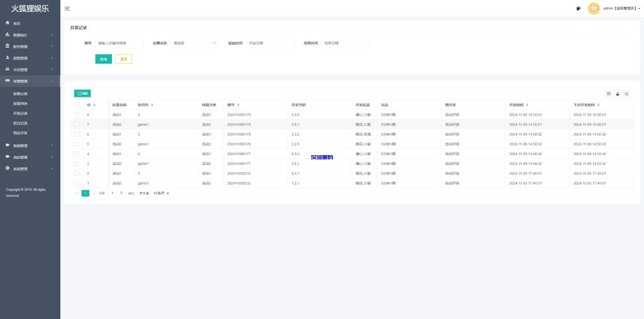
Task: Check the checkbox for row ID 1
Action: (77, 183)
